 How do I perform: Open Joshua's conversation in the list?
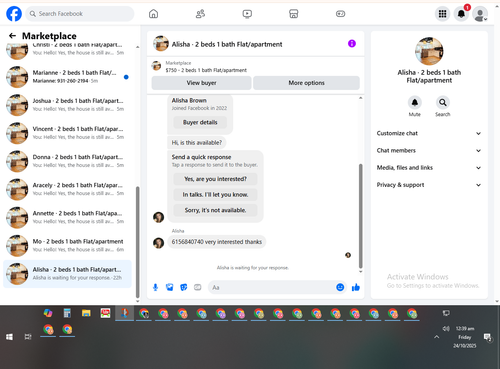67,105
